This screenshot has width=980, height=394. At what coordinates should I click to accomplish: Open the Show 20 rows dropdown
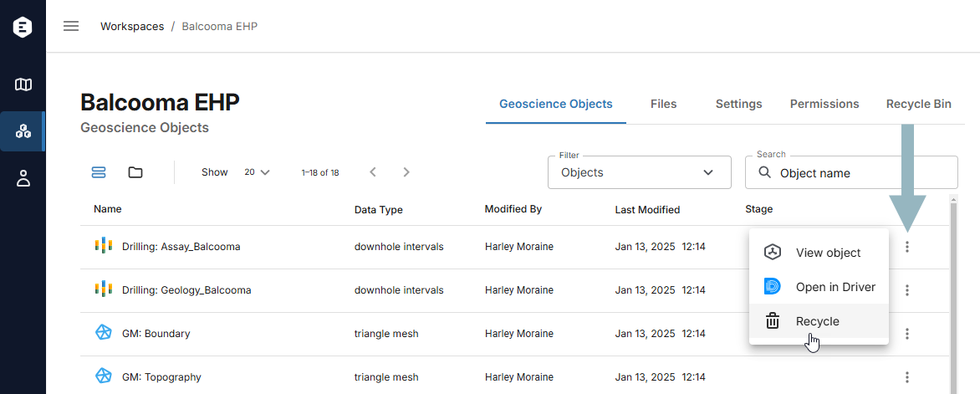pos(257,172)
